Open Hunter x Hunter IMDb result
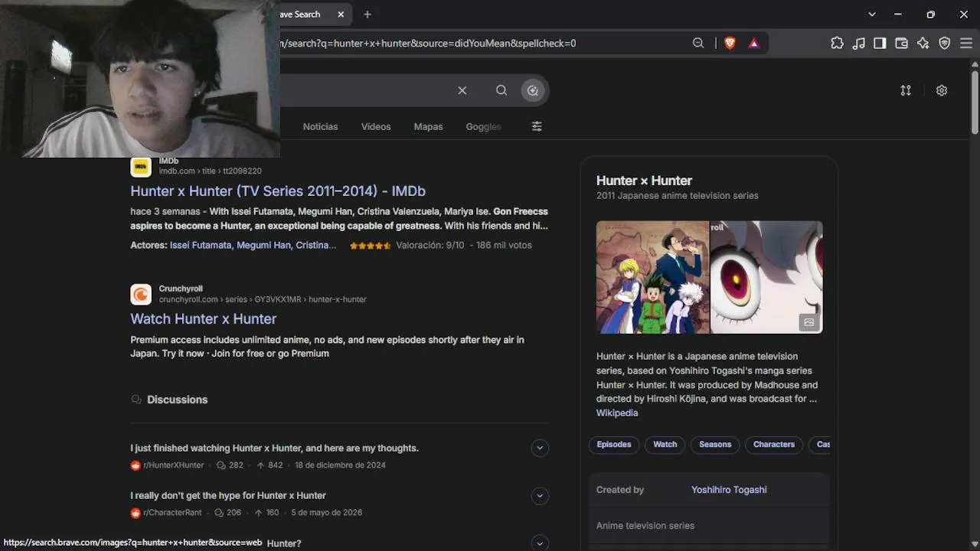The image size is (980, 551). [x=278, y=191]
